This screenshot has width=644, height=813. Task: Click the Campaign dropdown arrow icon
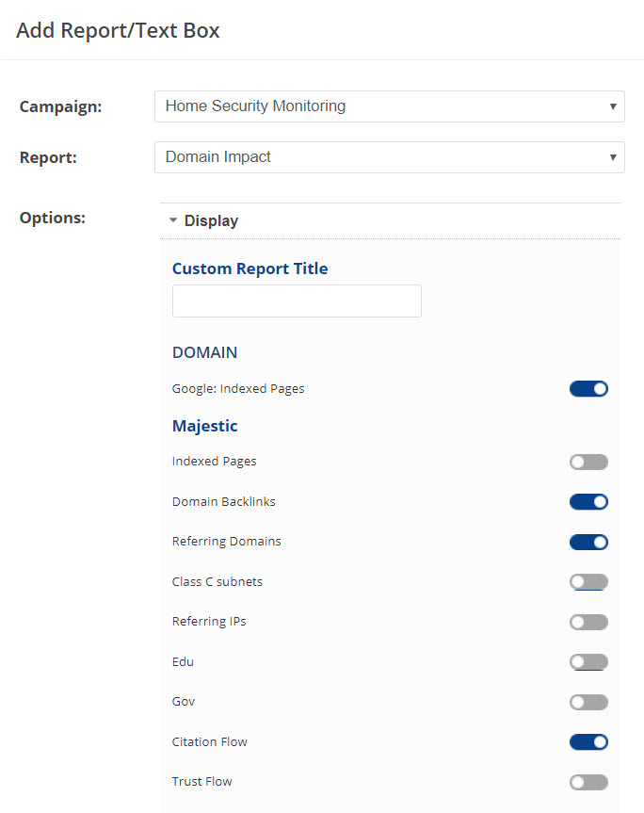[x=613, y=106]
